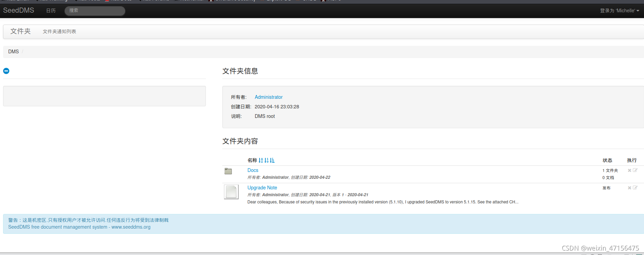
Task: Click the Docs owner and date line
Action: (289, 177)
